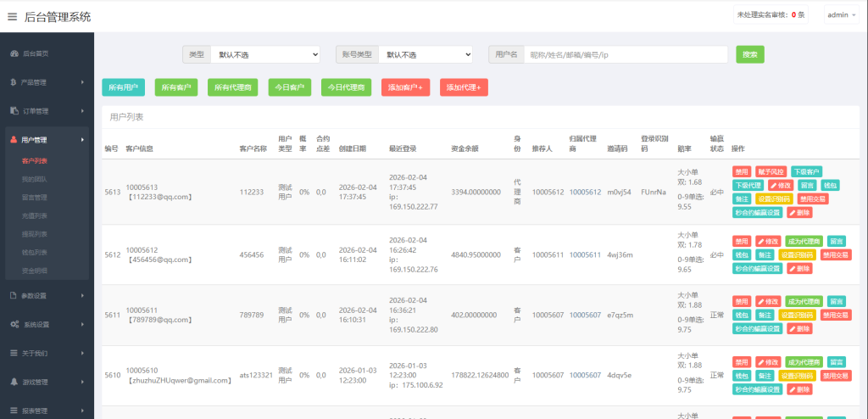This screenshot has width=868, height=419.
Task: Click the 后台首页 dashboard icon
Action: coord(14,53)
